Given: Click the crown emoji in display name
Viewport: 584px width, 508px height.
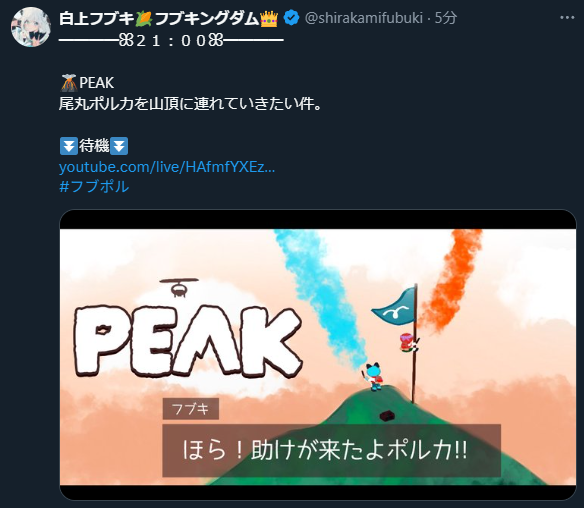Looking at the screenshot, I should 269,18.
